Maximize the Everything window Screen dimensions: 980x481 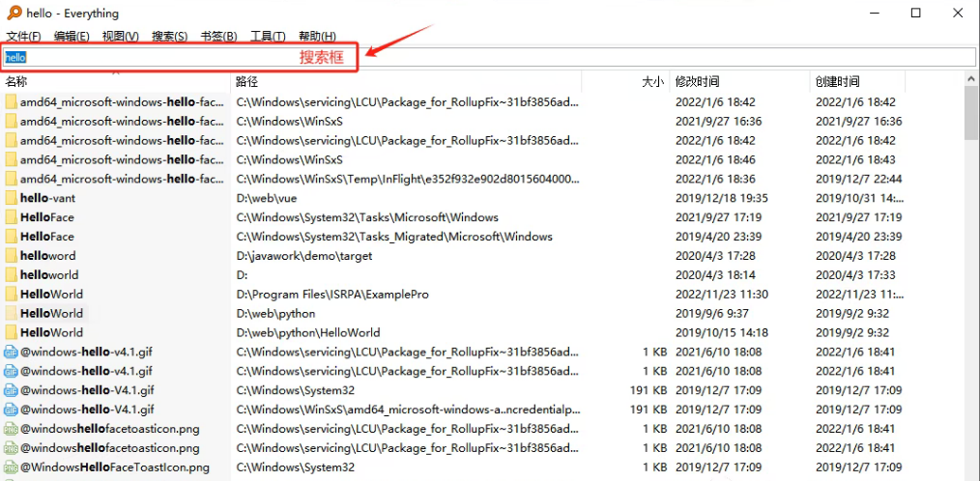[915, 13]
